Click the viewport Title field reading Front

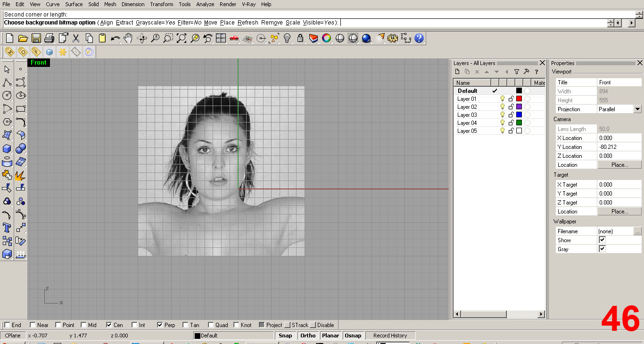point(619,82)
